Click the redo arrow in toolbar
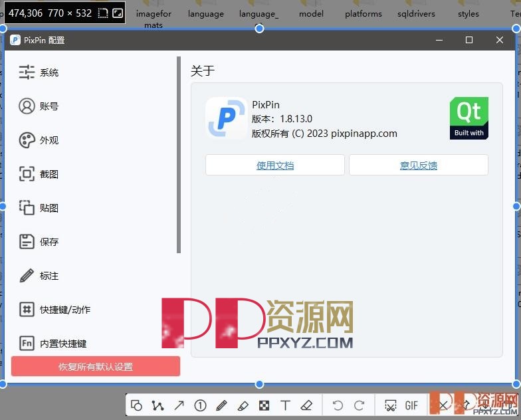521x420 pixels. (359, 405)
